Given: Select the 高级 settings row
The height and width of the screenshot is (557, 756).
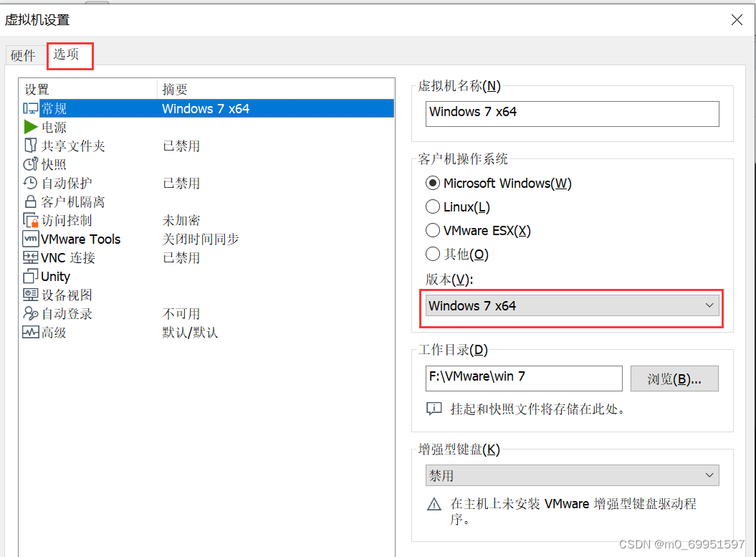Looking at the screenshot, I should (208, 332).
